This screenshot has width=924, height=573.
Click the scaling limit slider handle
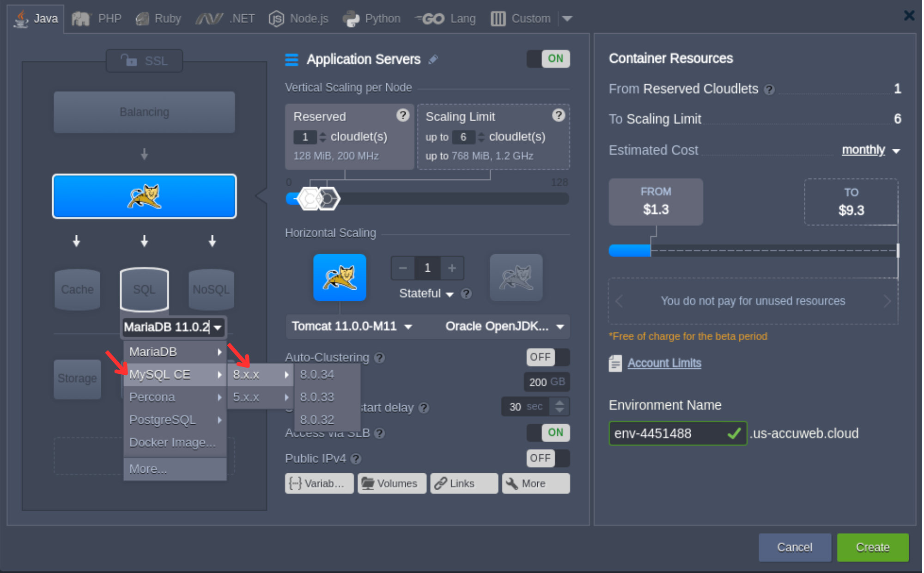(329, 199)
